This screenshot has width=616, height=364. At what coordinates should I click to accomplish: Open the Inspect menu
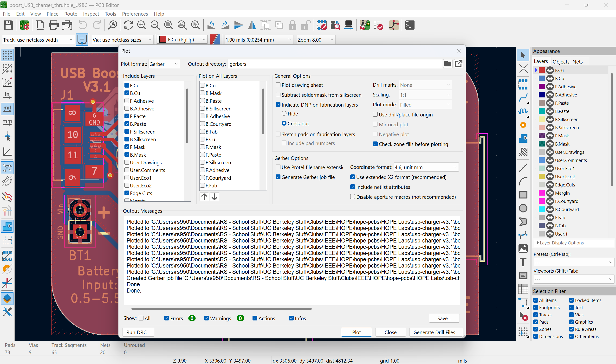[91, 14]
